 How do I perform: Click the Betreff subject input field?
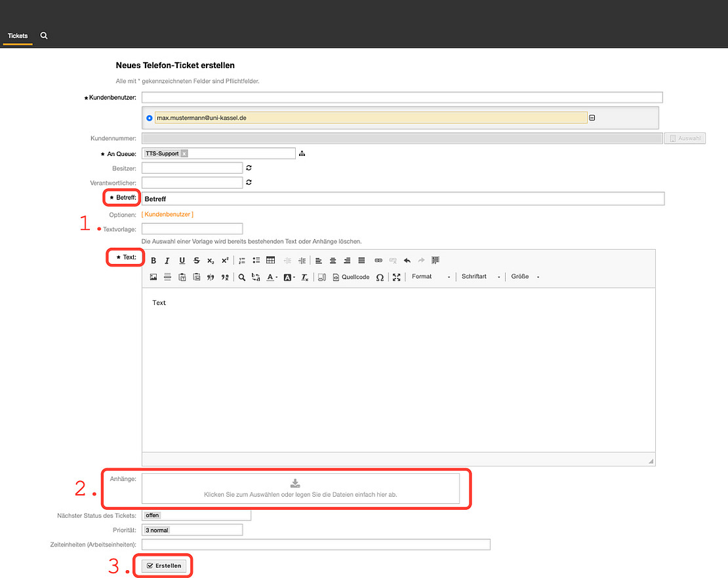pyautogui.click(x=403, y=199)
